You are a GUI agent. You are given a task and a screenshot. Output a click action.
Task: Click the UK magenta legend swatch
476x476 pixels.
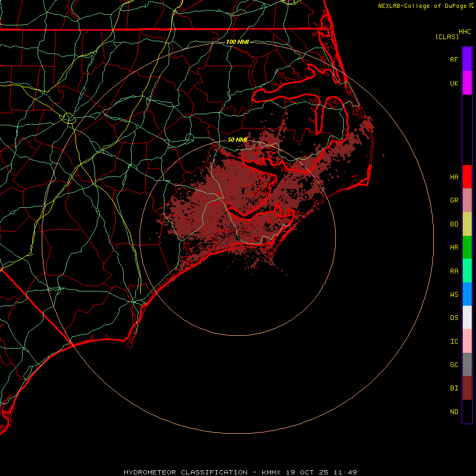click(x=467, y=83)
